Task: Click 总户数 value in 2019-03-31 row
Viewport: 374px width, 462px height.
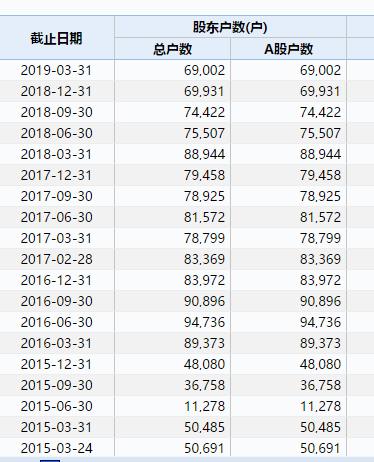Action: tap(204, 70)
